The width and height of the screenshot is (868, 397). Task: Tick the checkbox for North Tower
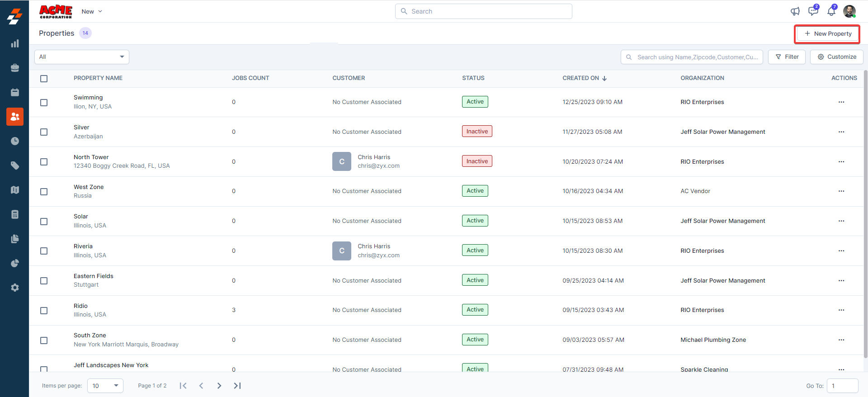tap(44, 162)
